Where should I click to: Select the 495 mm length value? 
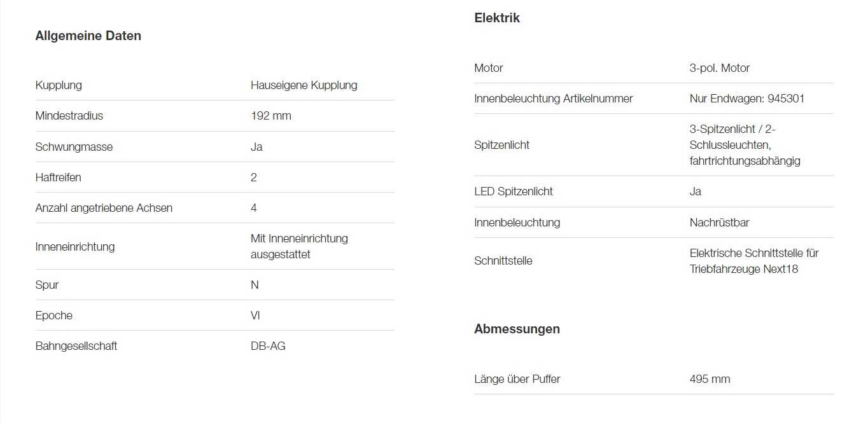[710, 379]
